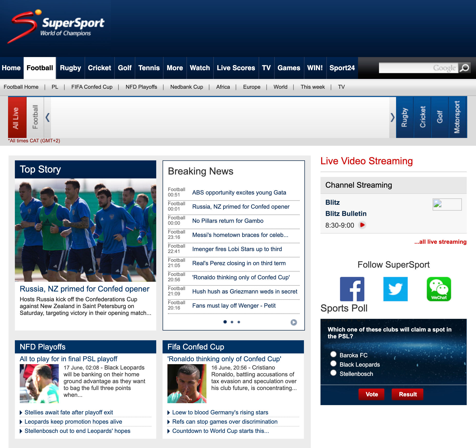
Task: Open the More sports menu
Action: pos(175,68)
